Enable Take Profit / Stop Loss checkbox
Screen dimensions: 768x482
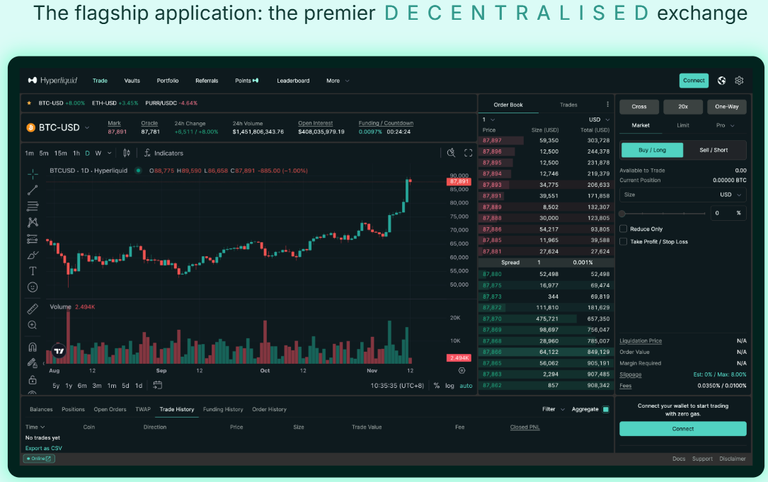click(624, 241)
